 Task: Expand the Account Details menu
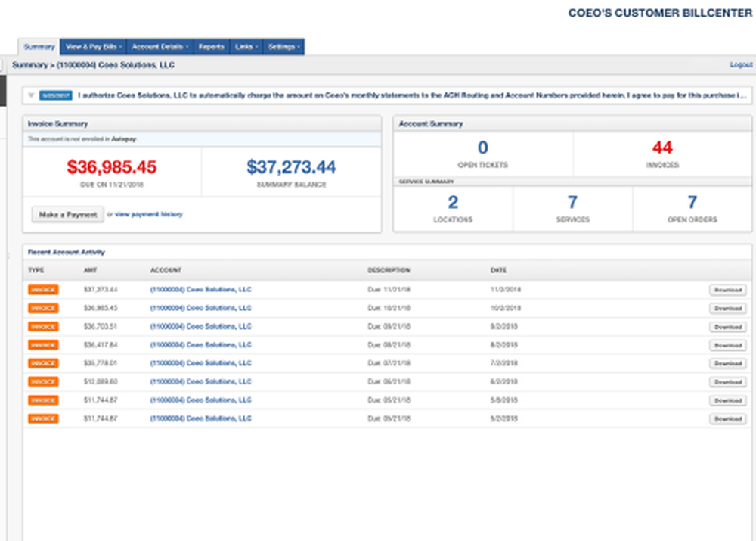pyautogui.click(x=160, y=47)
